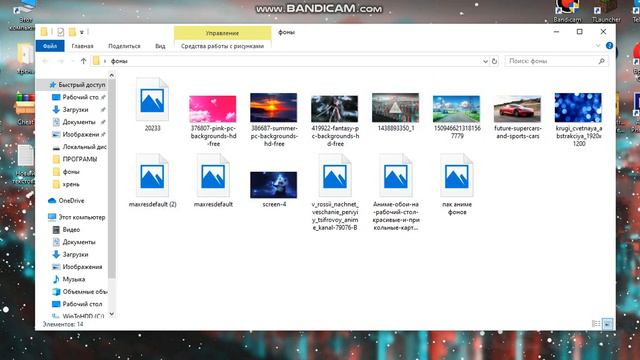Click the search magnifier icon
This screenshot has width=640, height=360.
coord(601,61)
